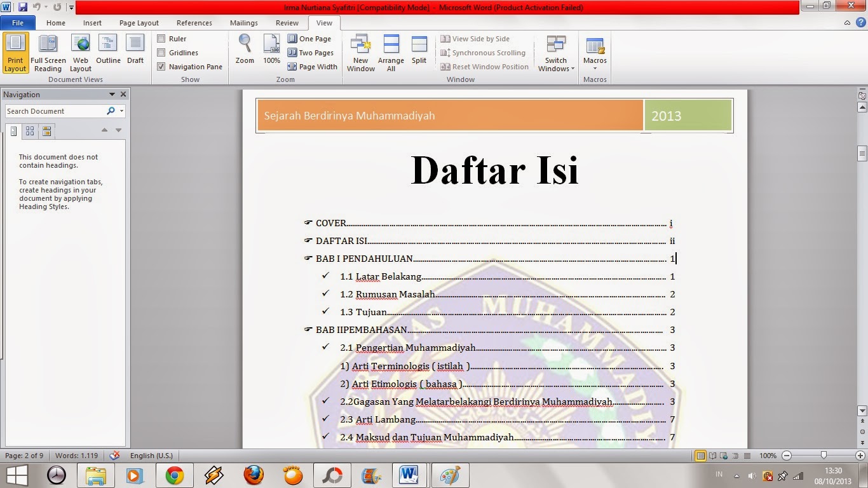Select Full Screen Reading icon in status bar

click(x=713, y=456)
